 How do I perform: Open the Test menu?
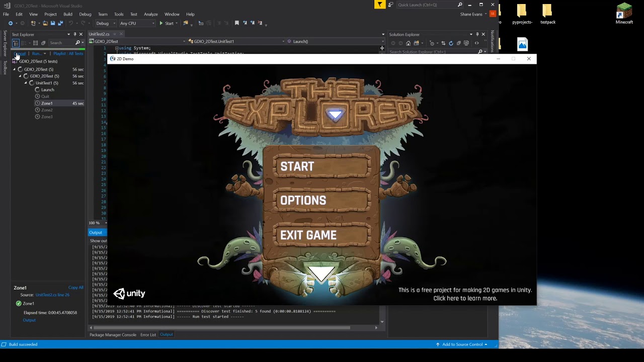133,14
